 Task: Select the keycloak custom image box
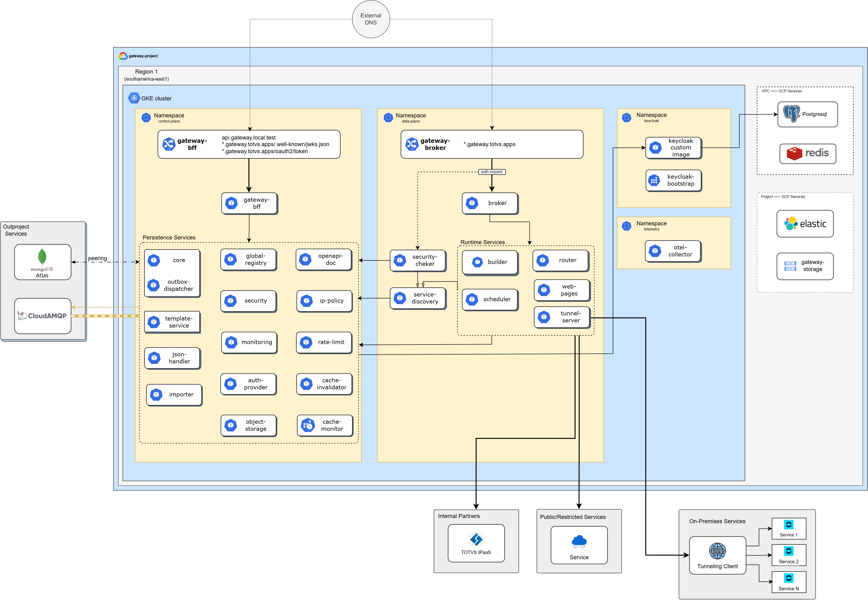[673, 148]
